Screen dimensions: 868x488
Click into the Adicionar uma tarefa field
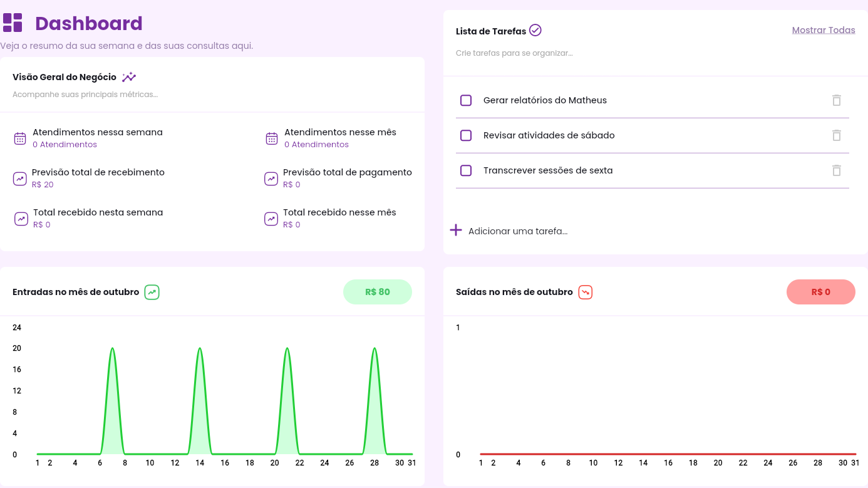coord(518,231)
